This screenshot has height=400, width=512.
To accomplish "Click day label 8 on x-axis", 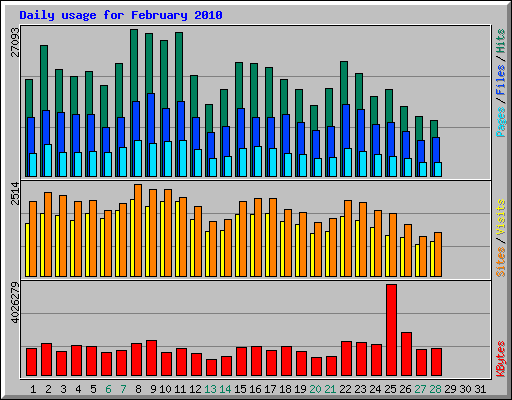I will 138,389.
